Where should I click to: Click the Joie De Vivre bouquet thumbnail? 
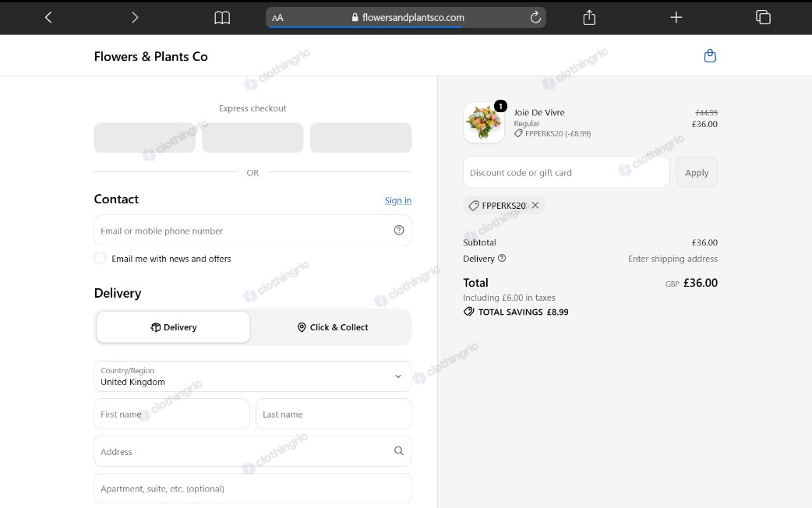[x=484, y=122]
